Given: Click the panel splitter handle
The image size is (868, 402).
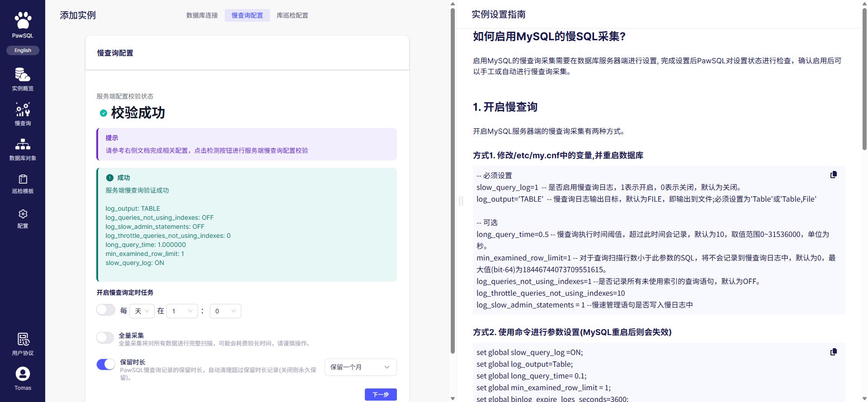Looking at the screenshot, I should tap(461, 201).
